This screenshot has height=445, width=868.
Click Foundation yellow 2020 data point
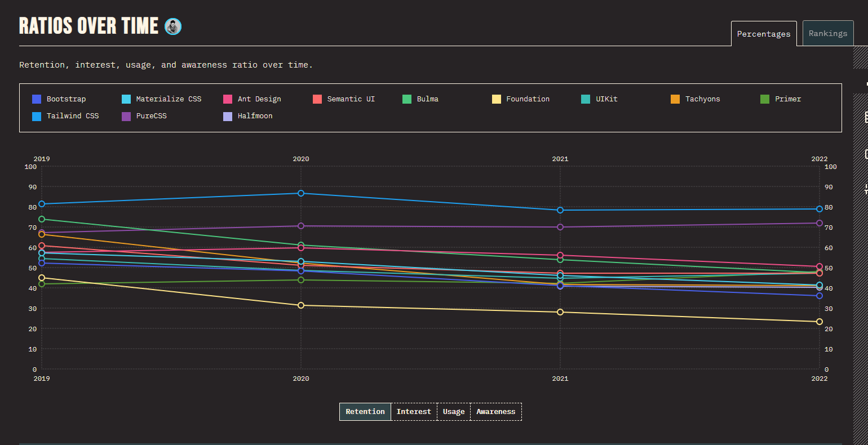[301, 305]
